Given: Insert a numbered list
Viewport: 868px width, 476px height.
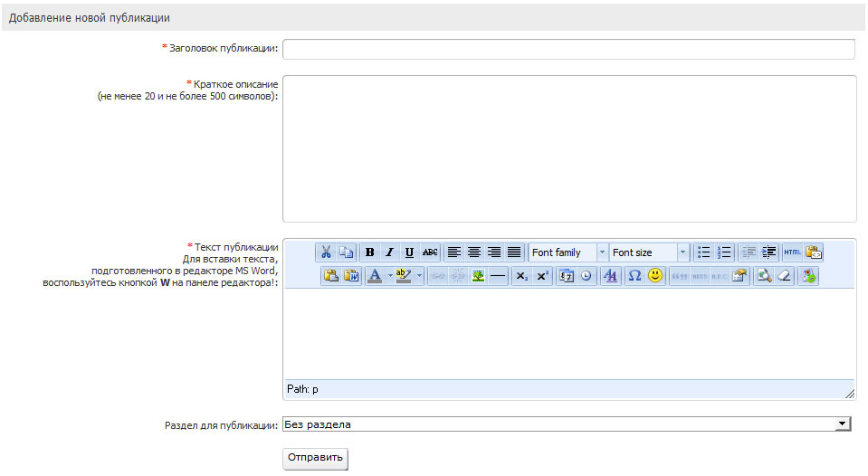Looking at the screenshot, I should point(723,252).
